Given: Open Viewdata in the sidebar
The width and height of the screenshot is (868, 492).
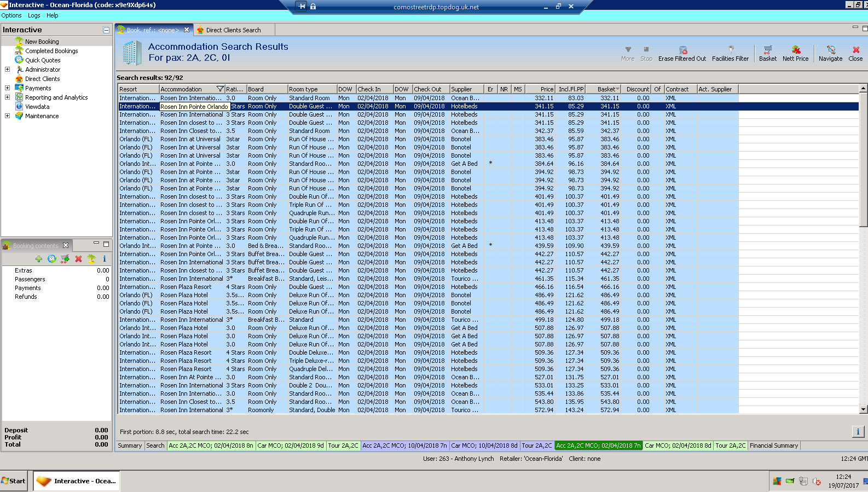Looking at the screenshot, I should pyautogui.click(x=37, y=107).
